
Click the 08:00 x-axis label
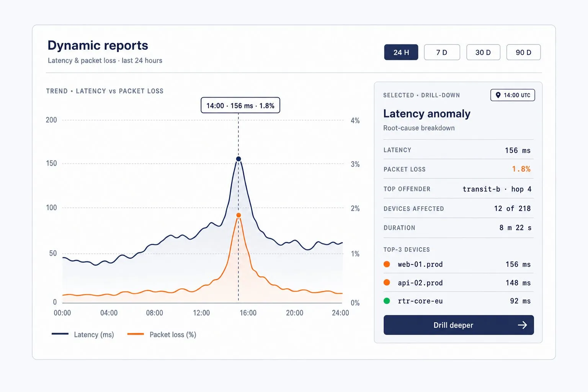(154, 313)
